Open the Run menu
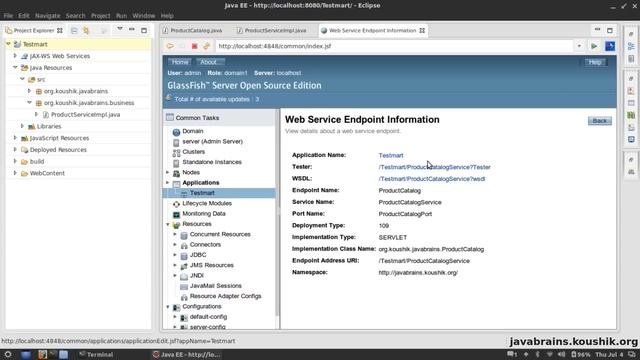 [x=121, y=16]
